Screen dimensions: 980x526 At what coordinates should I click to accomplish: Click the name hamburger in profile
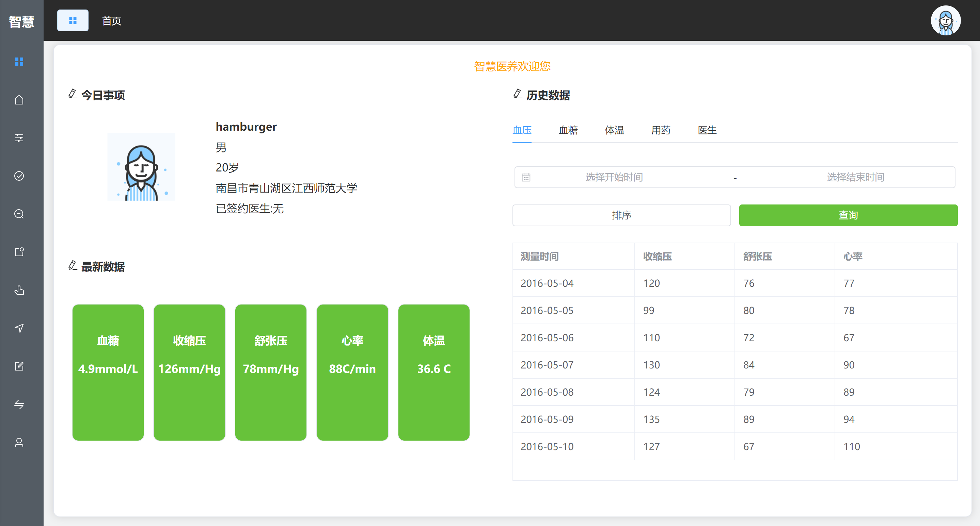coord(246,127)
